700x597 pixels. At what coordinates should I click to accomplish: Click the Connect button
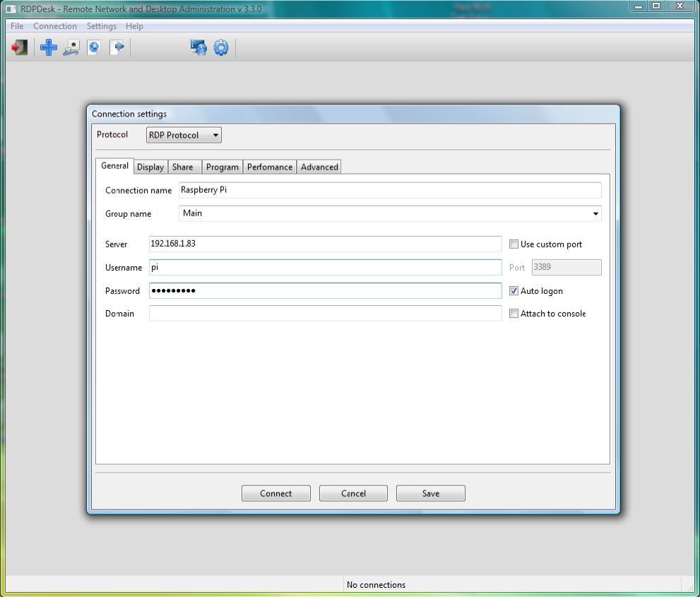pos(275,492)
